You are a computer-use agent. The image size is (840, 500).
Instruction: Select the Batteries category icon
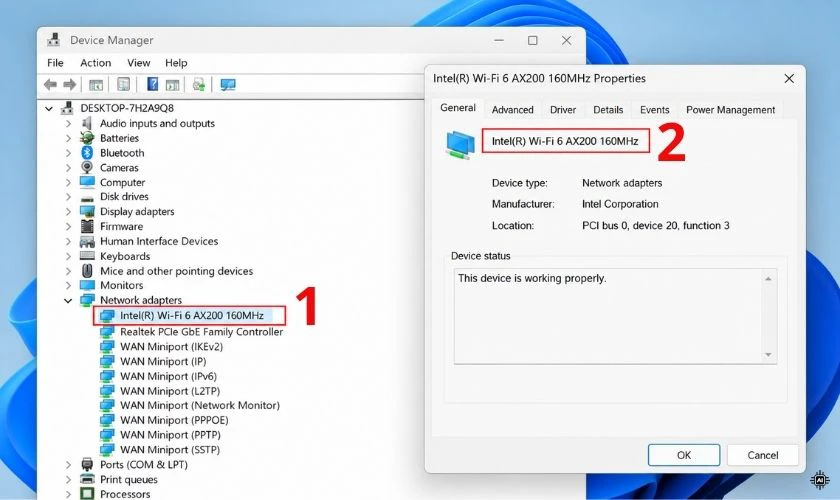pyautogui.click(x=87, y=138)
